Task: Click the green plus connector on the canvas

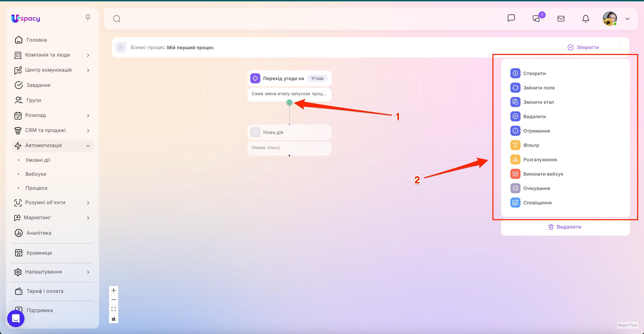Action: tap(289, 102)
